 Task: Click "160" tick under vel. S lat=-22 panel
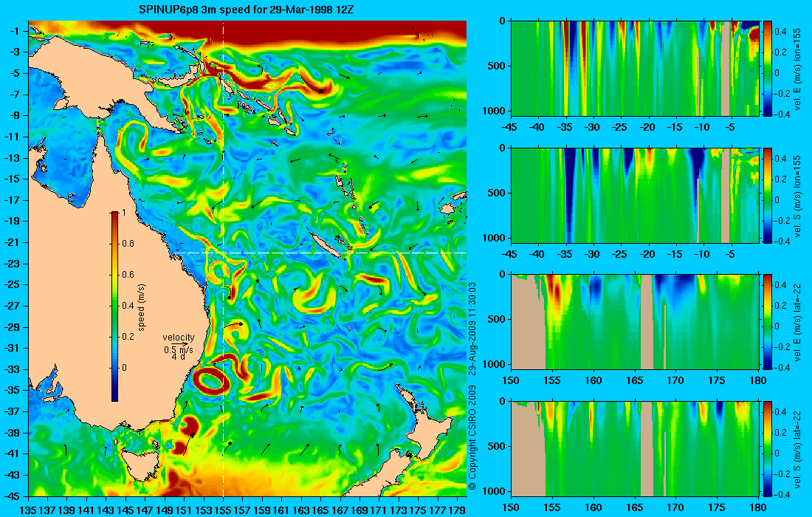coord(593,507)
